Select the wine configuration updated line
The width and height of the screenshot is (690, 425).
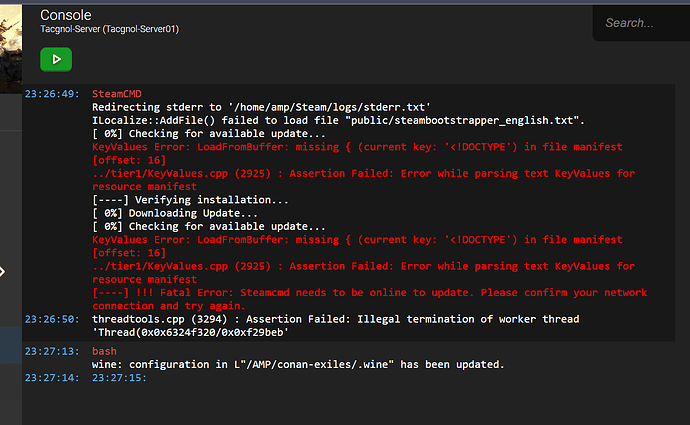pyautogui.click(x=297, y=364)
